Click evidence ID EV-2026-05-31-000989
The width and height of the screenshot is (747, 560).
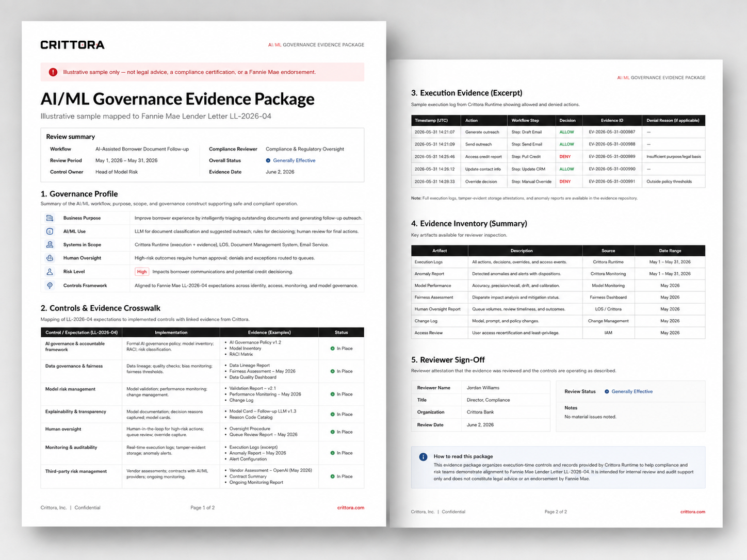click(612, 157)
